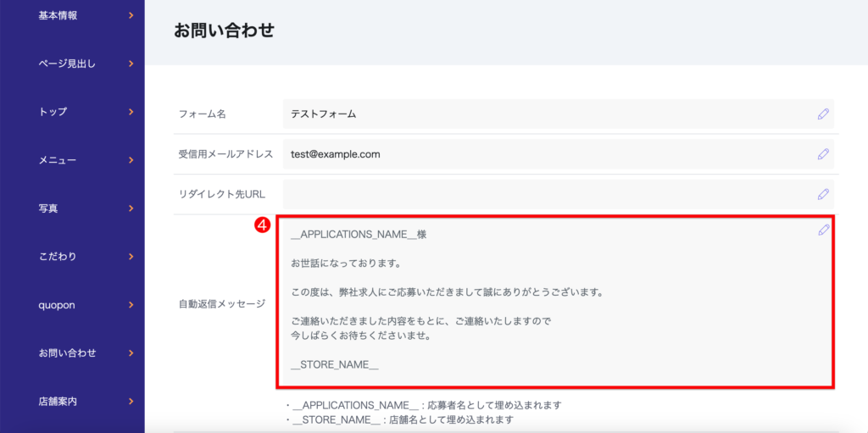
Task: Click the pencil icon for フォーム名
Action: (823, 114)
